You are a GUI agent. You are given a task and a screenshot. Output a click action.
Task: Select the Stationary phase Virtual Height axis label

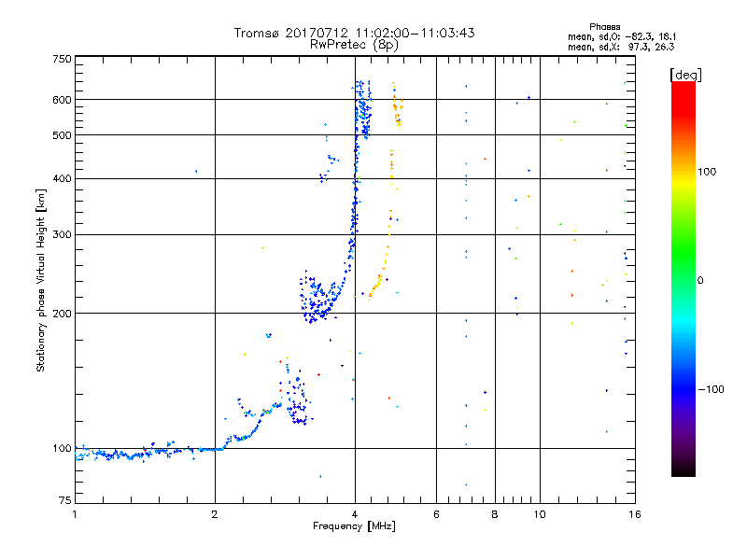(x=41, y=280)
